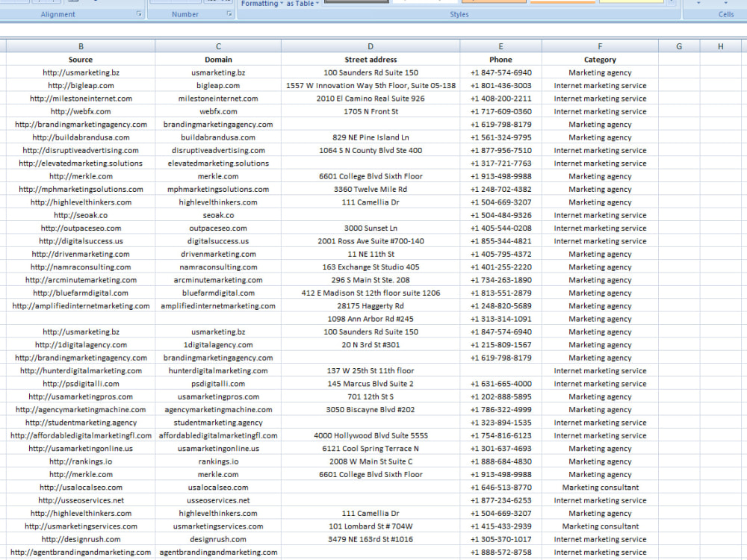This screenshot has width=747, height=560.
Task: Select phone cell +1 317-721-7763
Action: click(x=500, y=164)
